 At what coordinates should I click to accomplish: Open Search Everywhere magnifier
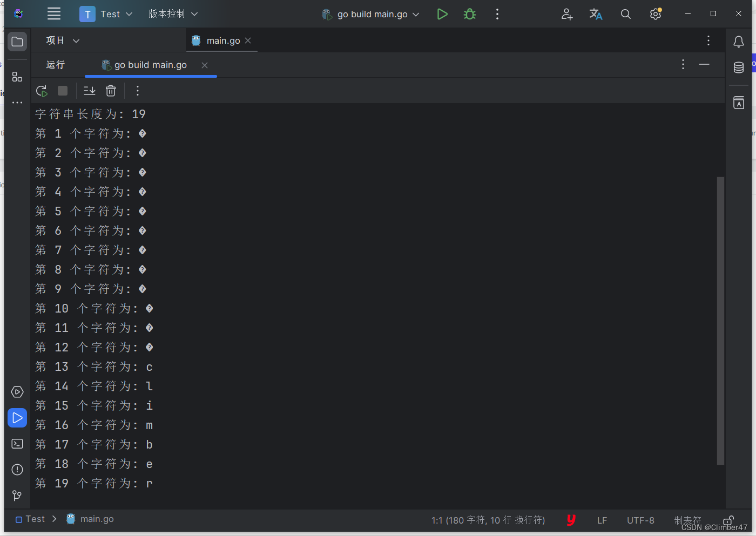click(x=626, y=14)
